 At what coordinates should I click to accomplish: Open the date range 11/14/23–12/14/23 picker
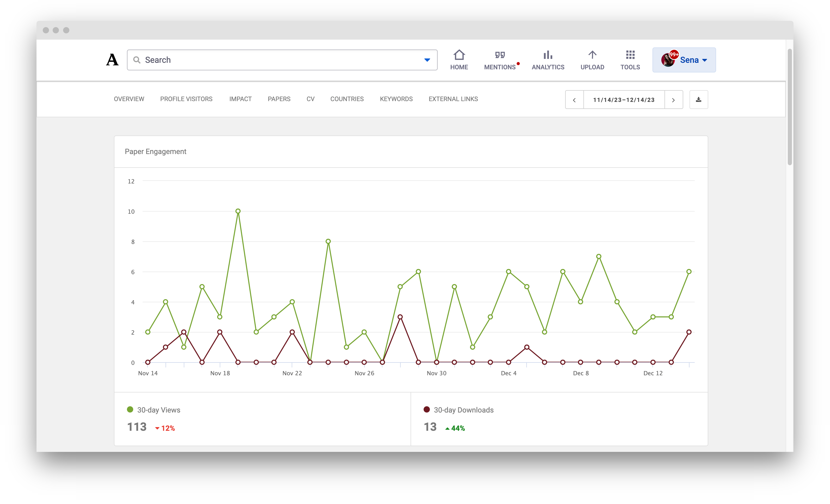tap(624, 100)
